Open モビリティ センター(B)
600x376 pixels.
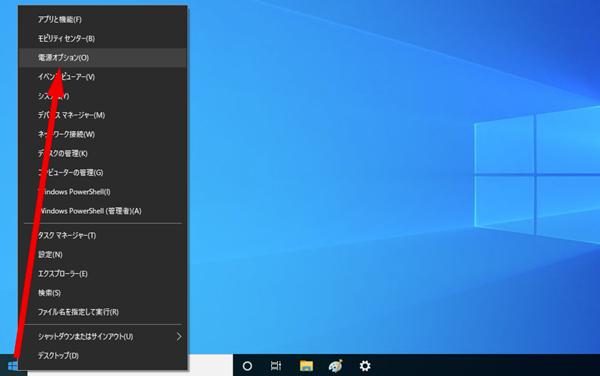coord(103,39)
